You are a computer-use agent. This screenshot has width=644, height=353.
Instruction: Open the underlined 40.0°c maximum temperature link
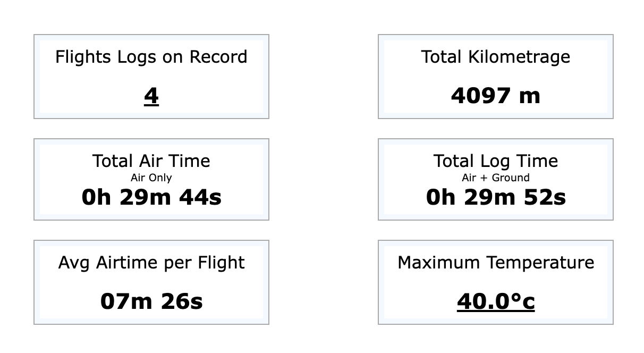pos(496,301)
